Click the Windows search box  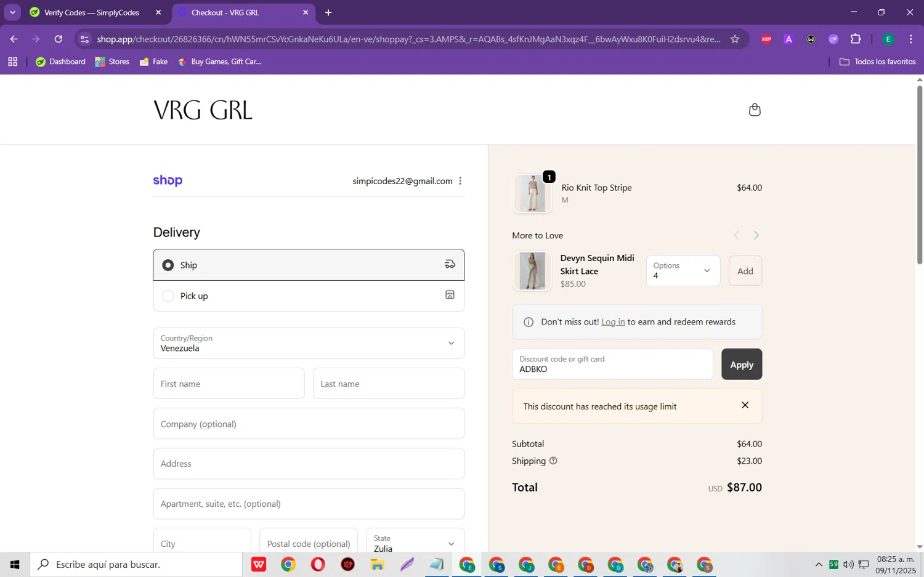[x=136, y=564]
